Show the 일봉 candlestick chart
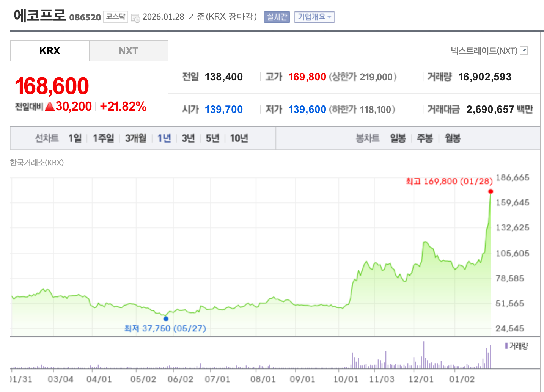Screen dimensions: 544x392 [398, 138]
